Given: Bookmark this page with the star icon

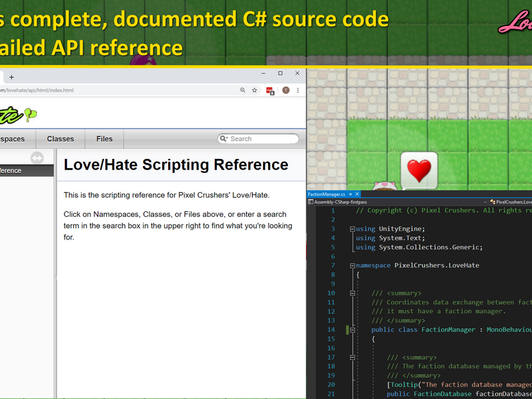Looking at the screenshot, I should [255, 90].
